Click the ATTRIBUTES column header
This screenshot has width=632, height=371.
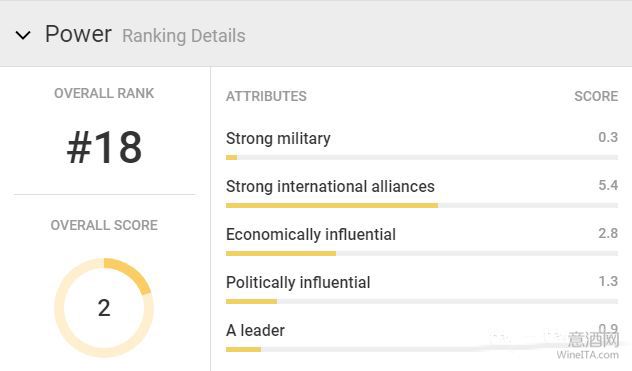pyautogui.click(x=266, y=96)
